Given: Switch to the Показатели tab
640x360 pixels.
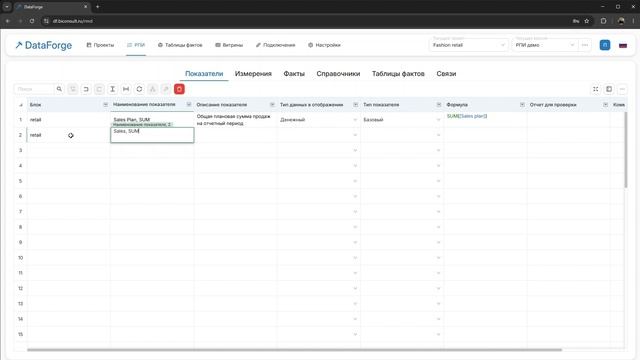Looking at the screenshot, I should [x=204, y=74].
